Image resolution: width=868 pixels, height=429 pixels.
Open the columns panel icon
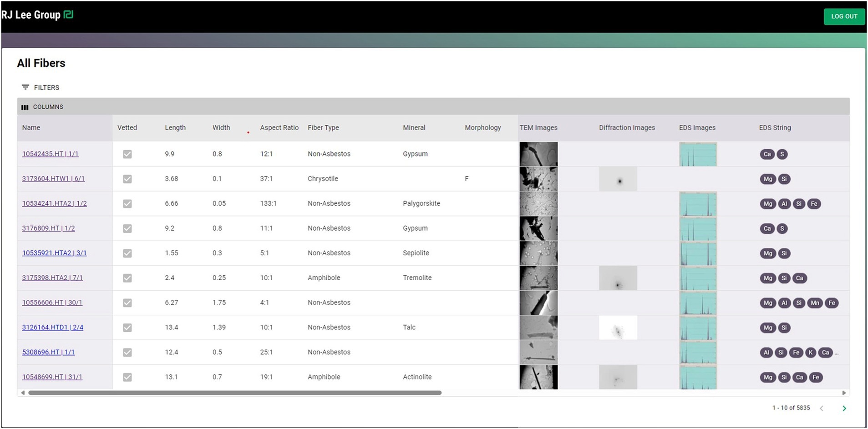25,107
